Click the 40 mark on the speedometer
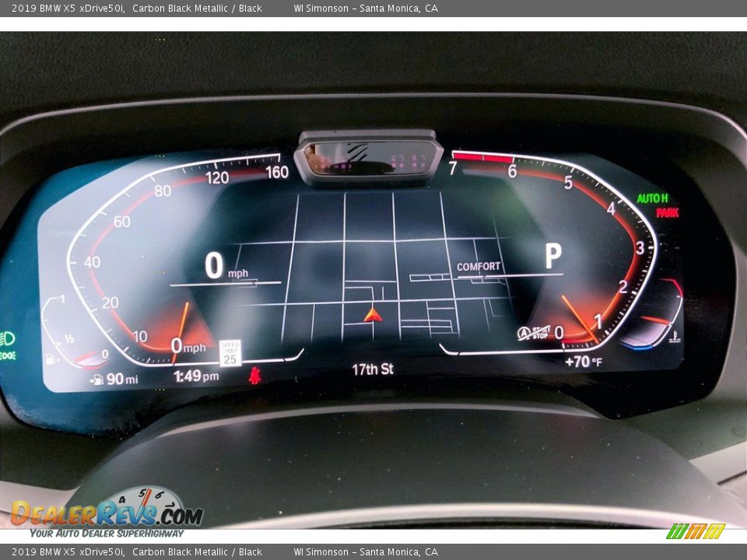 point(92,262)
